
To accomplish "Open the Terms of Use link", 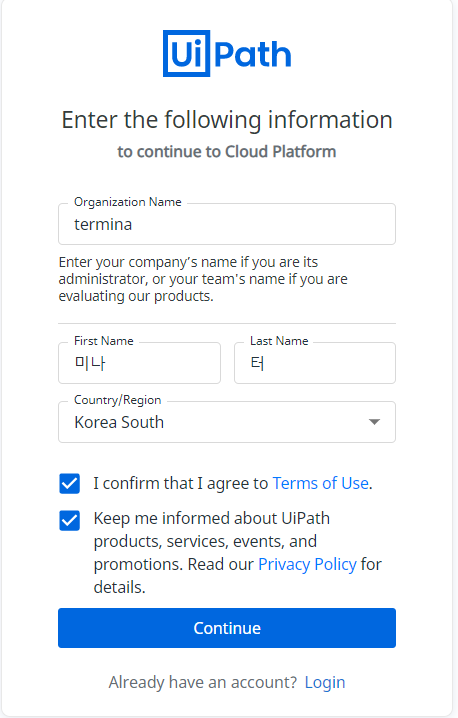I will tap(321, 483).
